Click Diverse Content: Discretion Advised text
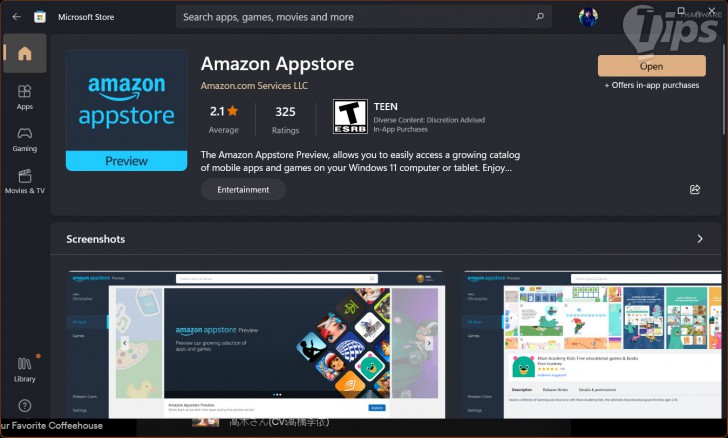The image size is (728, 438). pyautogui.click(x=429, y=120)
